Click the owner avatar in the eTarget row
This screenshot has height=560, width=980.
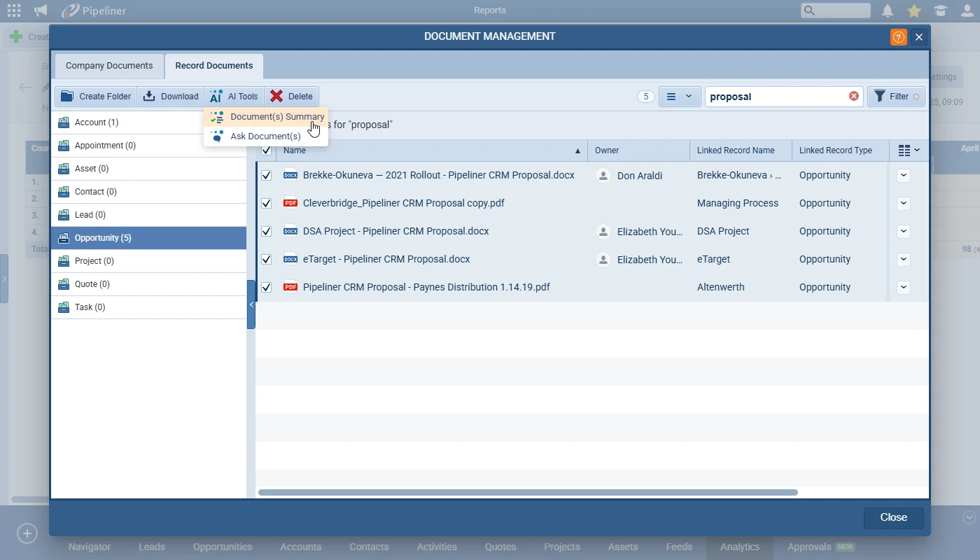[x=603, y=260]
